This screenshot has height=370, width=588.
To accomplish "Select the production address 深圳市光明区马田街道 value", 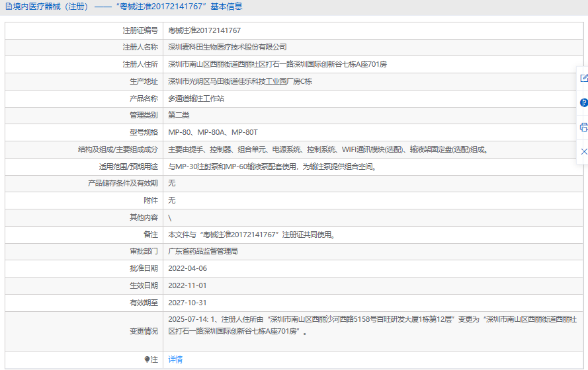I will coord(240,81).
